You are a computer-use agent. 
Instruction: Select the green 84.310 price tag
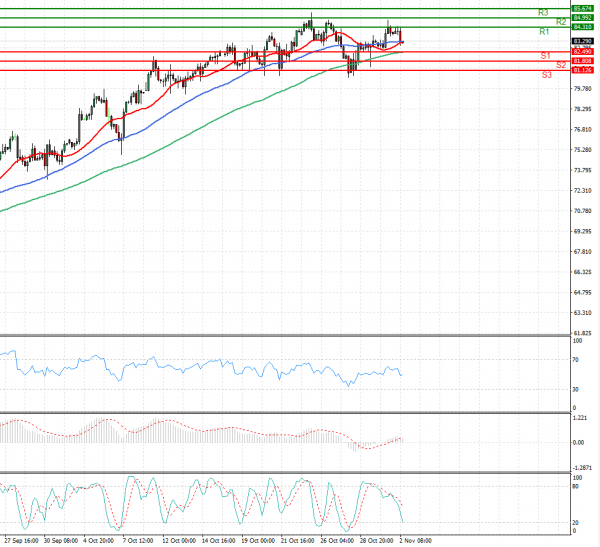click(582, 27)
